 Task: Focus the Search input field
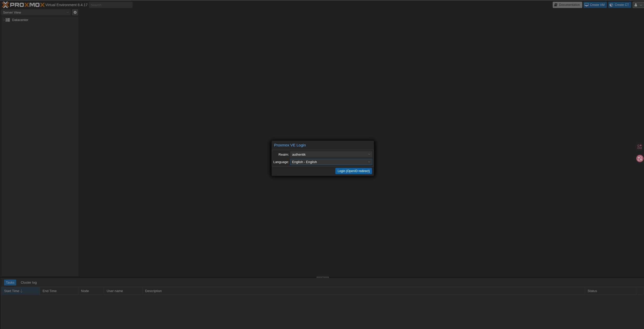click(x=110, y=5)
